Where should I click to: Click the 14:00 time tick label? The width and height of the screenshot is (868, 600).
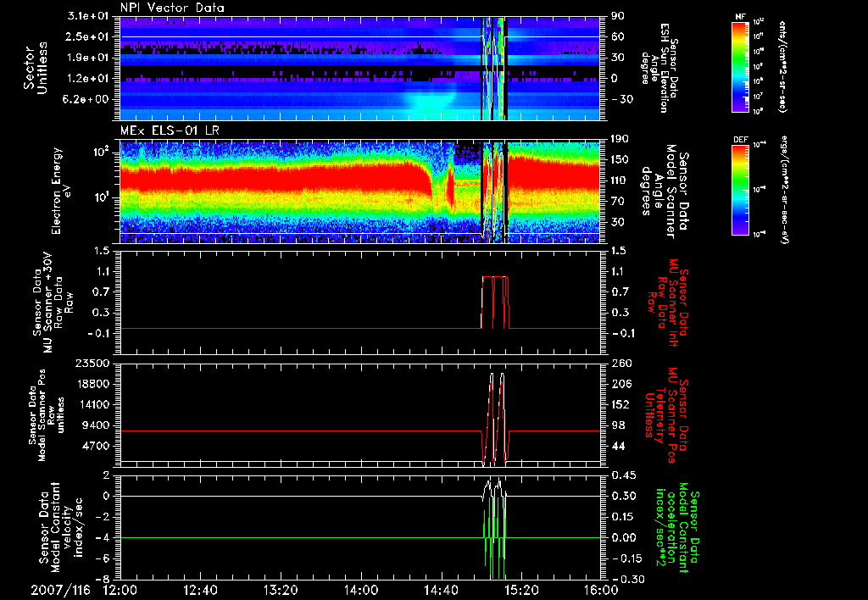(361, 590)
